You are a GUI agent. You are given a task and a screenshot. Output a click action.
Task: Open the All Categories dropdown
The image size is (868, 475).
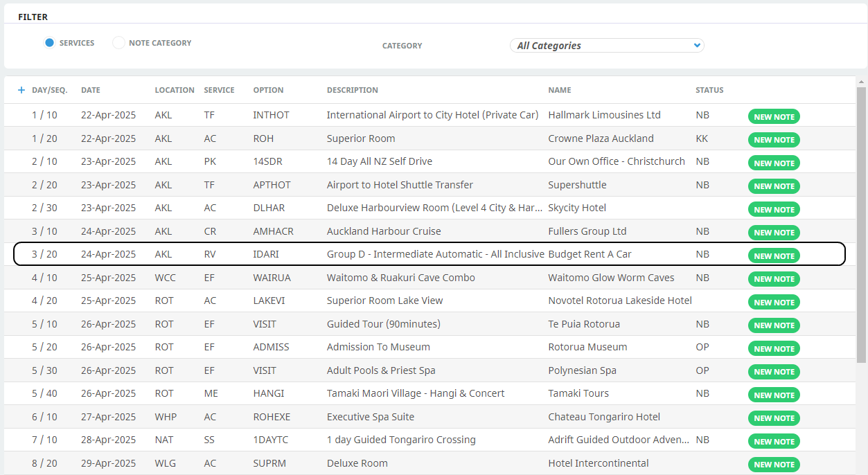[x=607, y=46]
